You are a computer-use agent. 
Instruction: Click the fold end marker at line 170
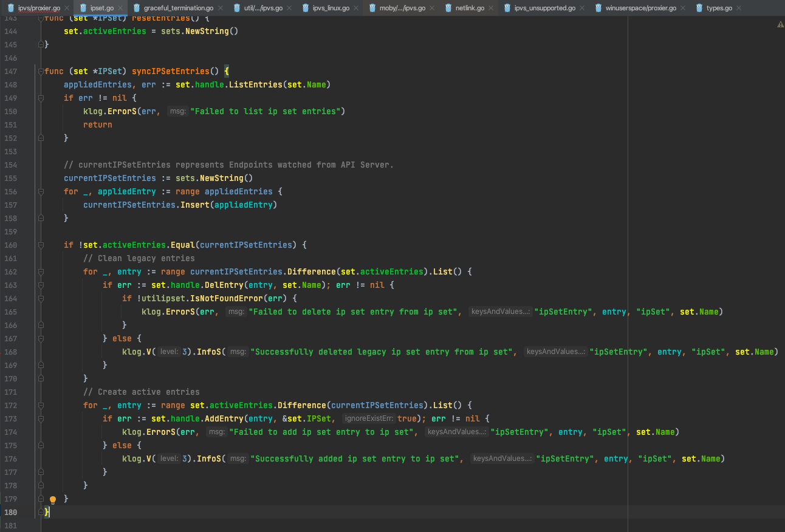41,378
